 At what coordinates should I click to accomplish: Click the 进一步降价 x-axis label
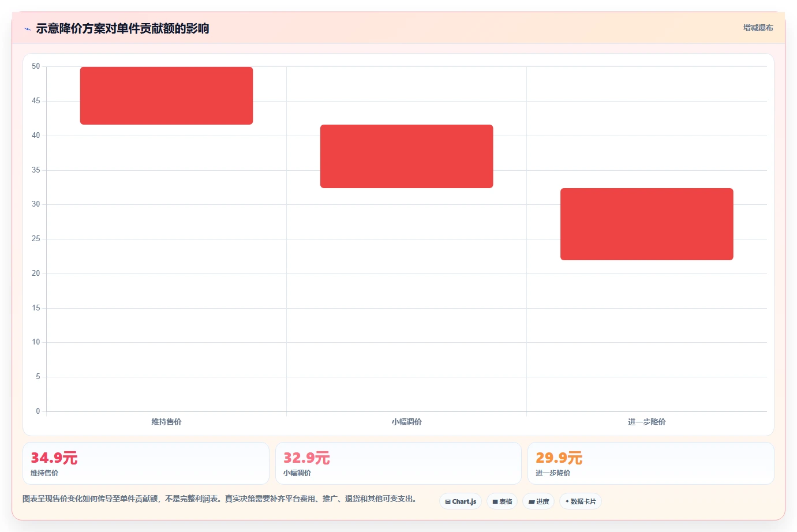pos(646,422)
